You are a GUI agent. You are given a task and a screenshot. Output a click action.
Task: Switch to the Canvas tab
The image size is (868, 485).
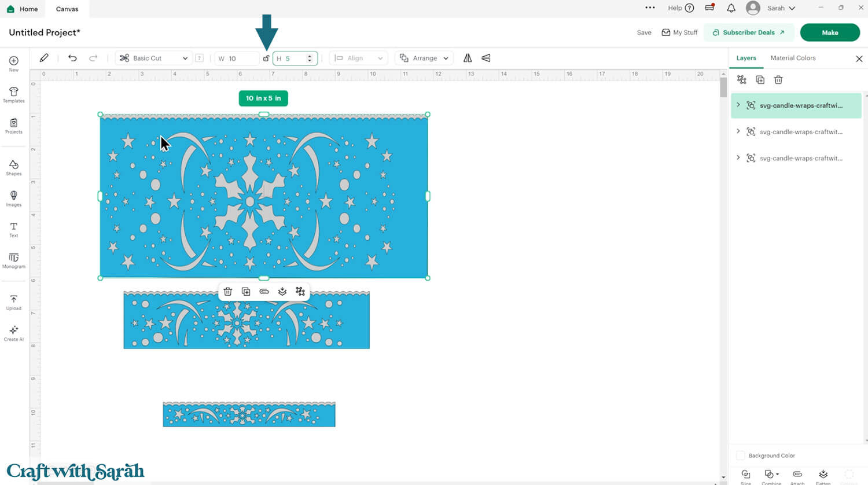(67, 9)
